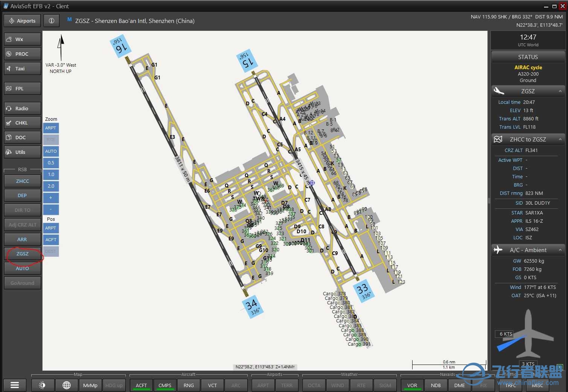Collapse the ZGSZ status section
This screenshot has width=568, height=392.
(x=560, y=91)
